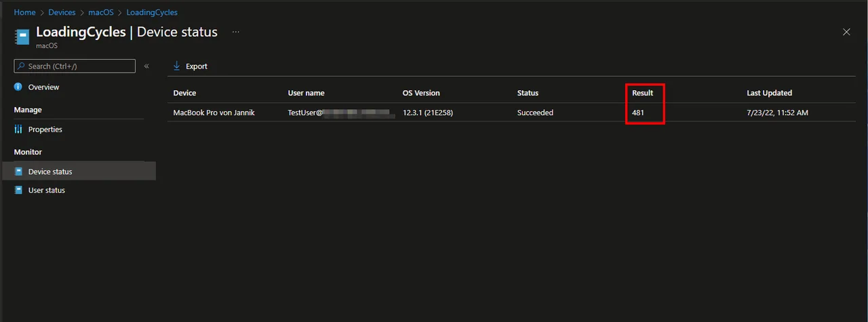Select the MacBook Pro von Jannik row

tap(511, 113)
